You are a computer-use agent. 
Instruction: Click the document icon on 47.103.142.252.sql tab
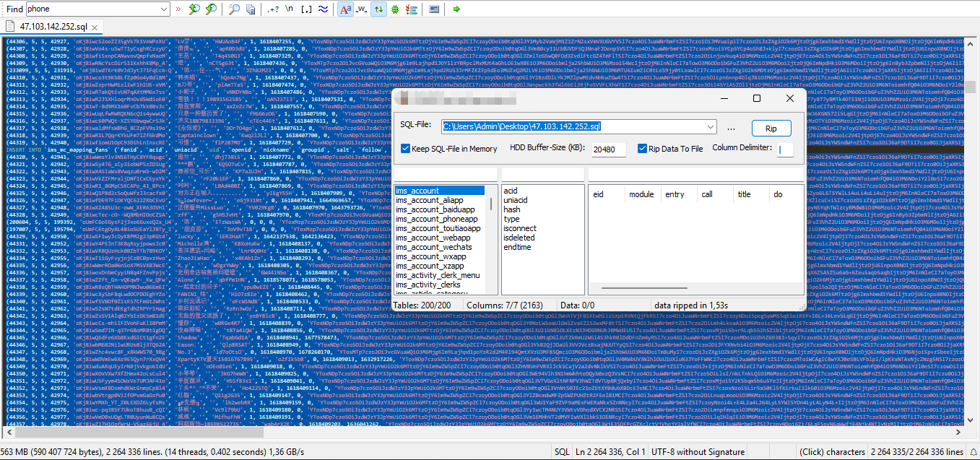click(x=11, y=27)
